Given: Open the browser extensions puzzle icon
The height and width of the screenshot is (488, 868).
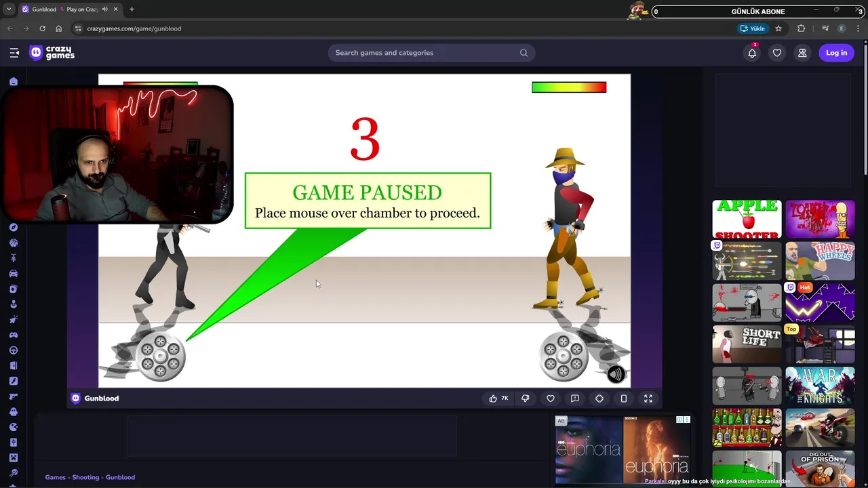Looking at the screenshot, I should (x=802, y=28).
